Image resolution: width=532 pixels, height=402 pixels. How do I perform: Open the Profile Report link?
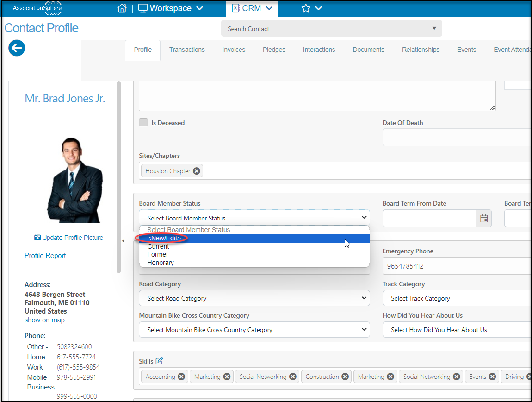(x=45, y=256)
